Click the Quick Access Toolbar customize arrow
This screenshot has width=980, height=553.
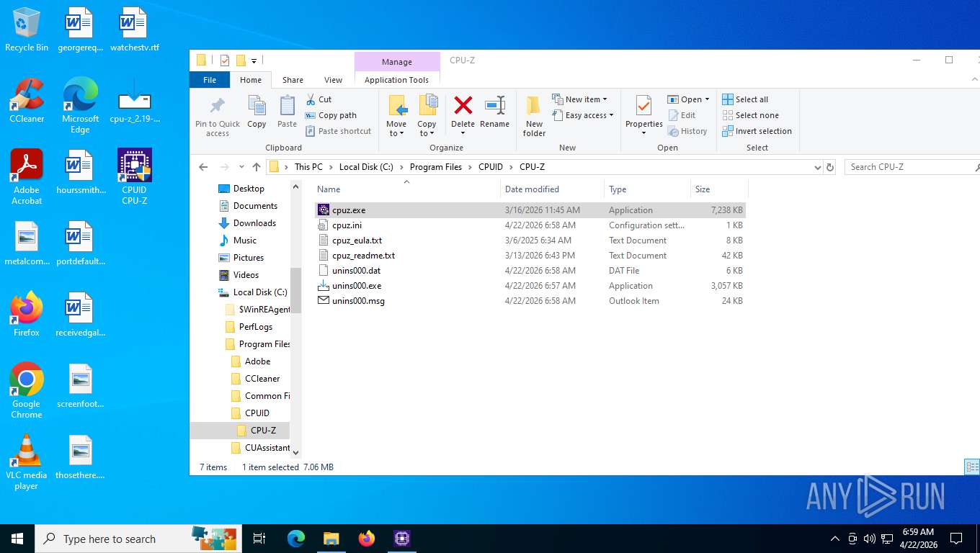[254, 60]
